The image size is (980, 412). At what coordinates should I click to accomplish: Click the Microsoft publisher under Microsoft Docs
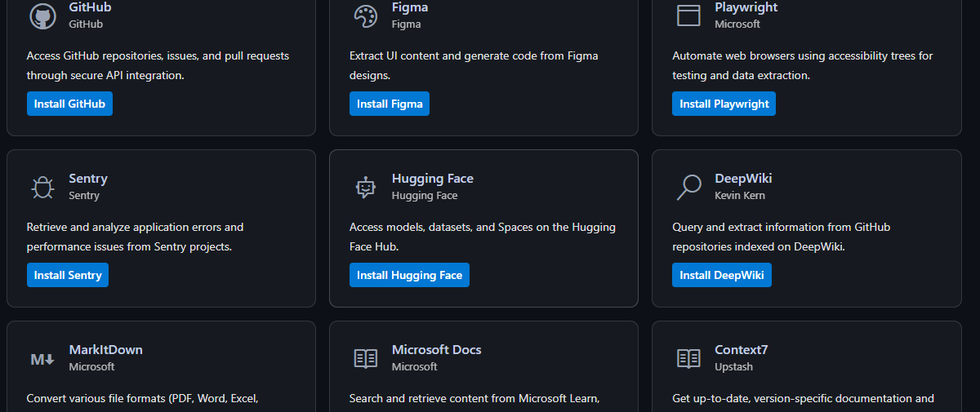[415, 367]
